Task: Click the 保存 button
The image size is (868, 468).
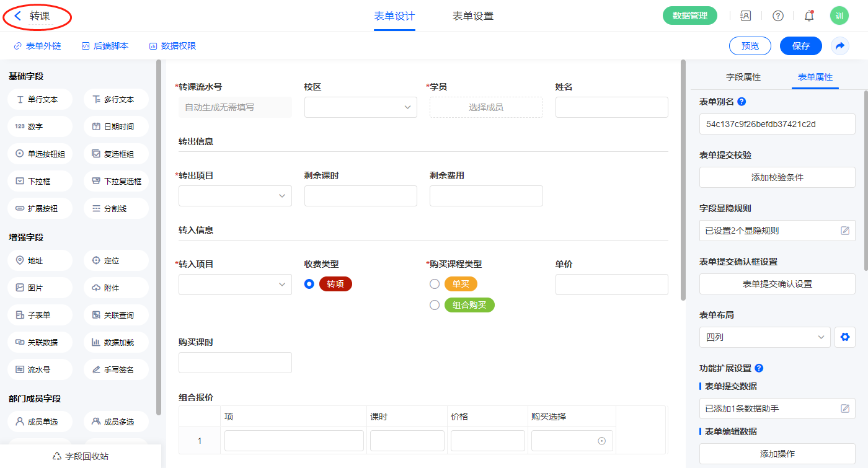Action: (800, 46)
